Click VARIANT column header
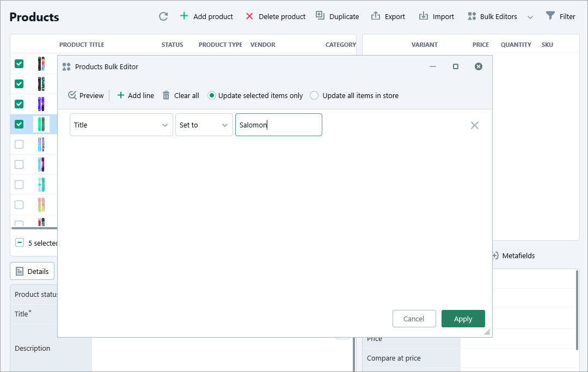Image resolution: width=588 pixels, height=372 pixels. click(x=425, y=45)
